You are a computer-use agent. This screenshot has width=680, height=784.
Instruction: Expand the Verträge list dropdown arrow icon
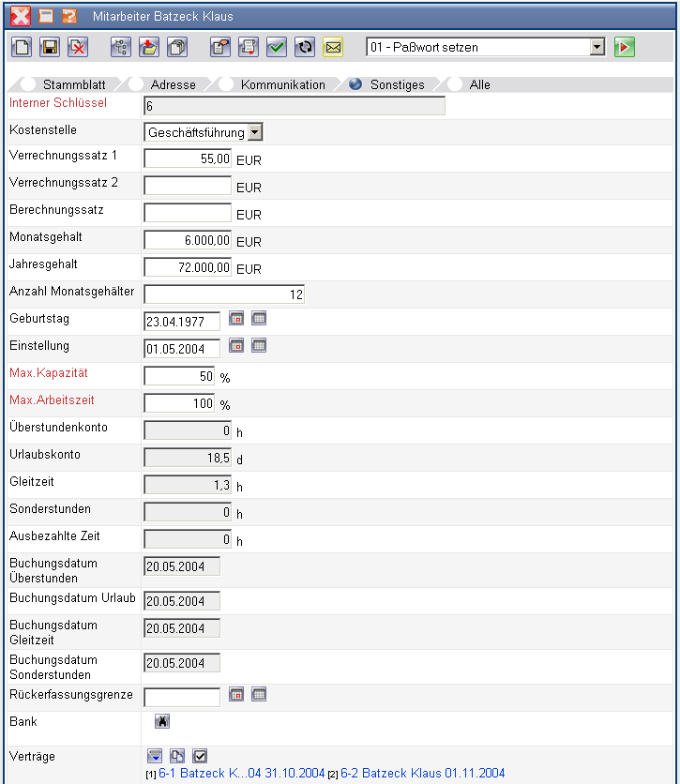point(155,756)
